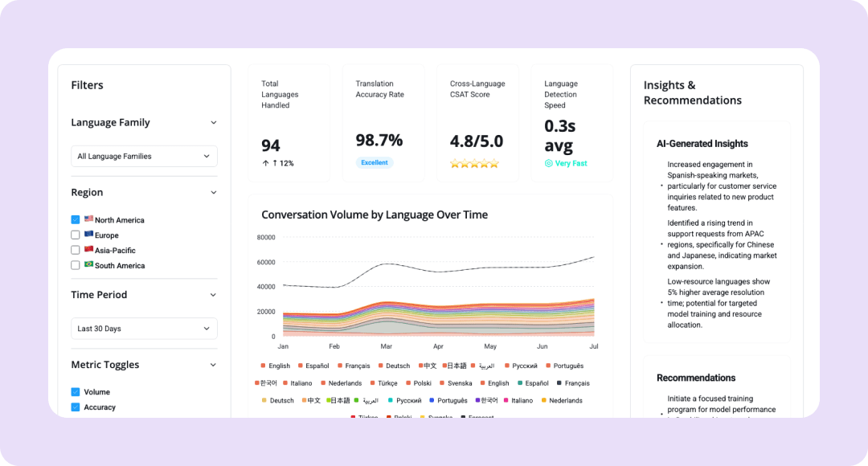Screen dimensions: 868x466
Task: Click the purple 한국어 legend color swatch
Action: pyautogui.click(x=477, y=400)
